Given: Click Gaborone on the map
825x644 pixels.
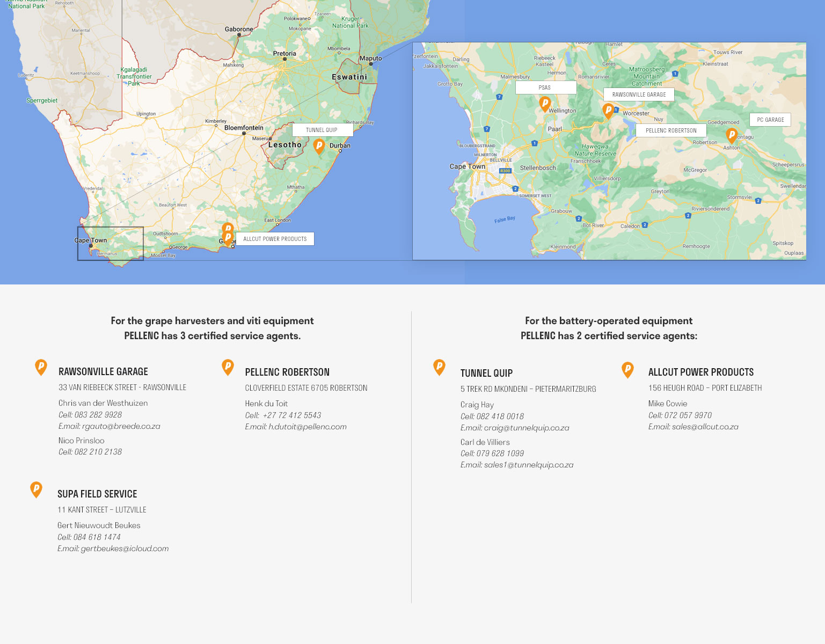Looking at the screenshot, I should (x=239, y=30).
